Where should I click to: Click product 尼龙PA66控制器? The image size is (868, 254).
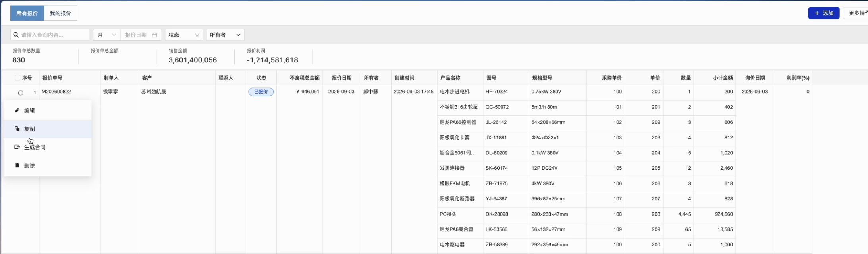click(x=458, y=122)
